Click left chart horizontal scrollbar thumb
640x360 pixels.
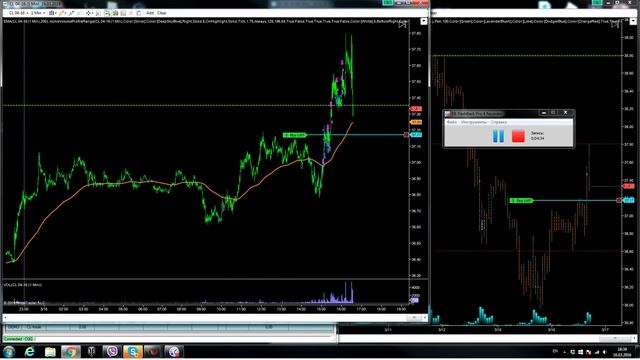click(x=413, y=318)
